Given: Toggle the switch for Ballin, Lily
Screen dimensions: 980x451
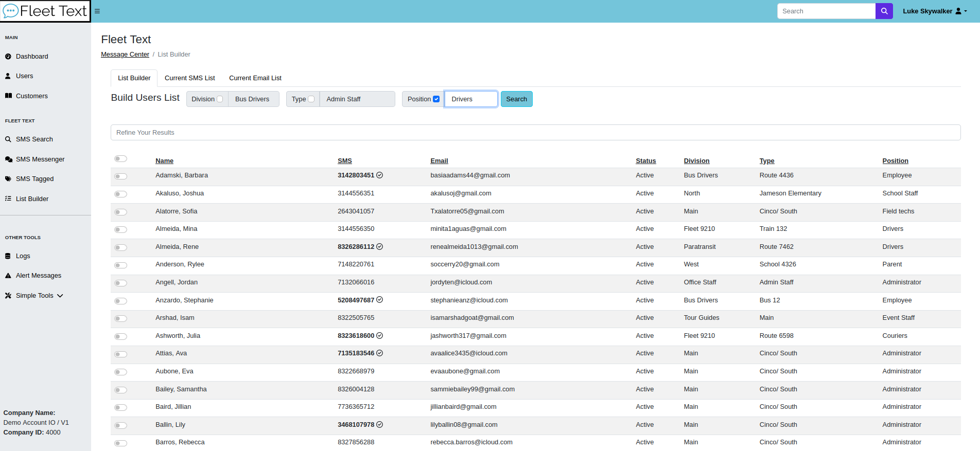Looking at the screenshot, I should pyautogui.click(x=120, y=426).
